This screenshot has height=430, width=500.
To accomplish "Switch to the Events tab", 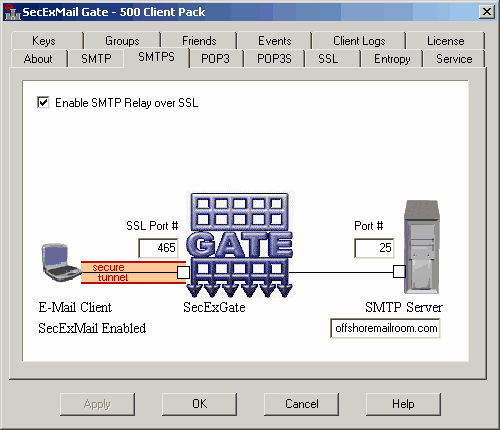I will (275, 41).
